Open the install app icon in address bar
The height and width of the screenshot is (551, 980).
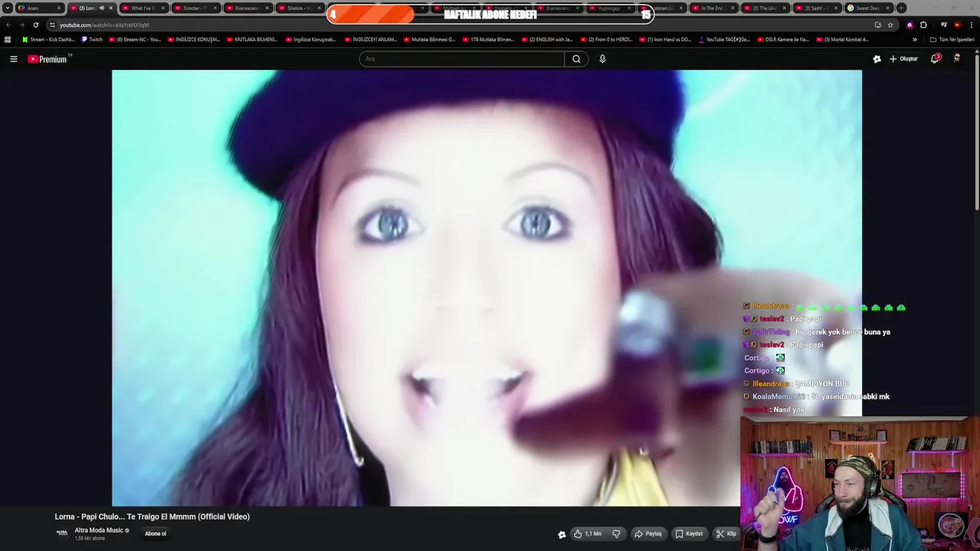pos(877,24)
